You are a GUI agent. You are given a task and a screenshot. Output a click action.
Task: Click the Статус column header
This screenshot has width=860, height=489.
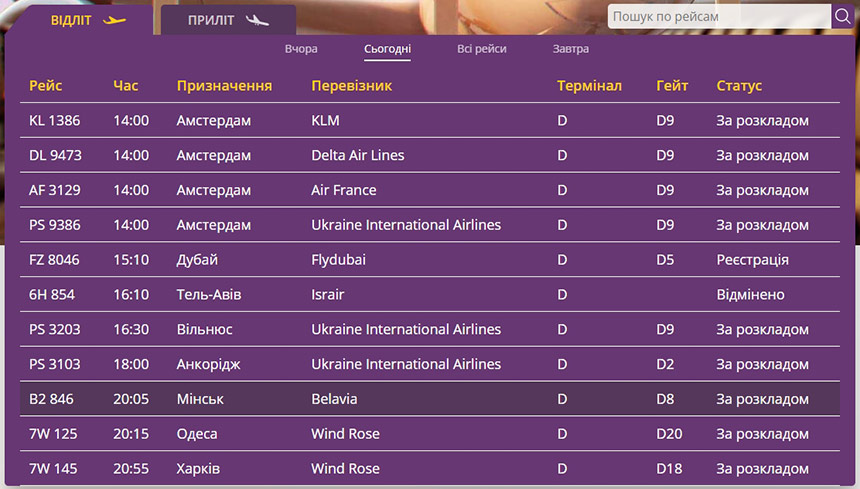click(739, 86)
